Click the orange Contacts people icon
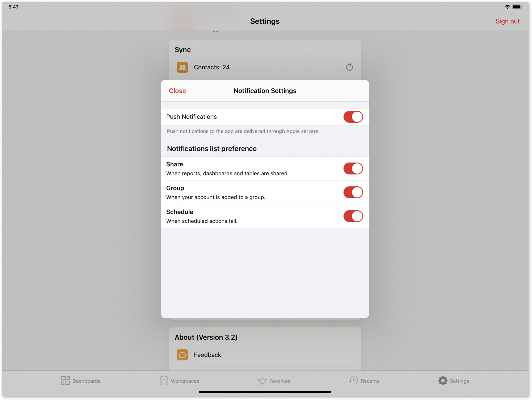This screenshot has height=400, width=532. point(182,67)
